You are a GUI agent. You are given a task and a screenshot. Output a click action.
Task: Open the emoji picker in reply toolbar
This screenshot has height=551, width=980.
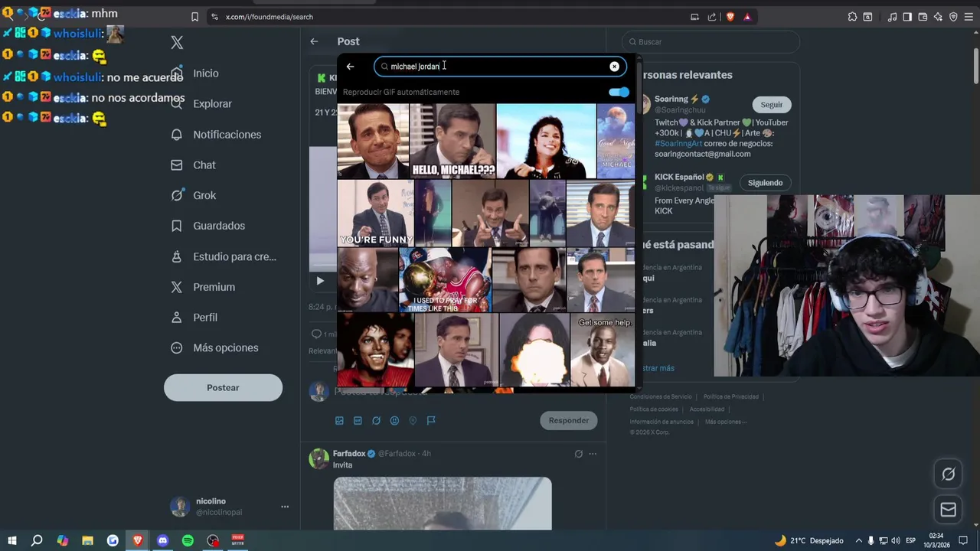point(394,420)
